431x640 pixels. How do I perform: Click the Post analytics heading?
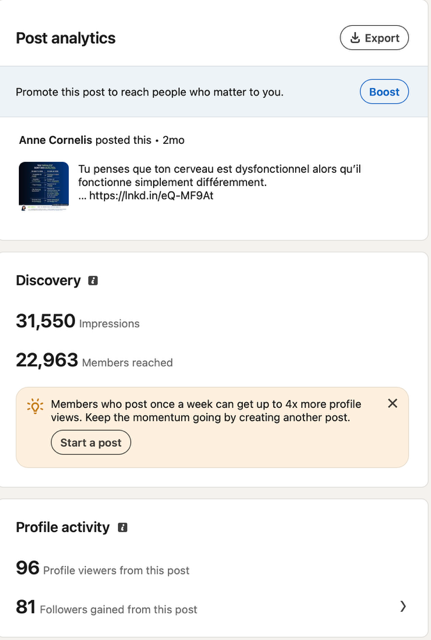(x=66, y=38)
